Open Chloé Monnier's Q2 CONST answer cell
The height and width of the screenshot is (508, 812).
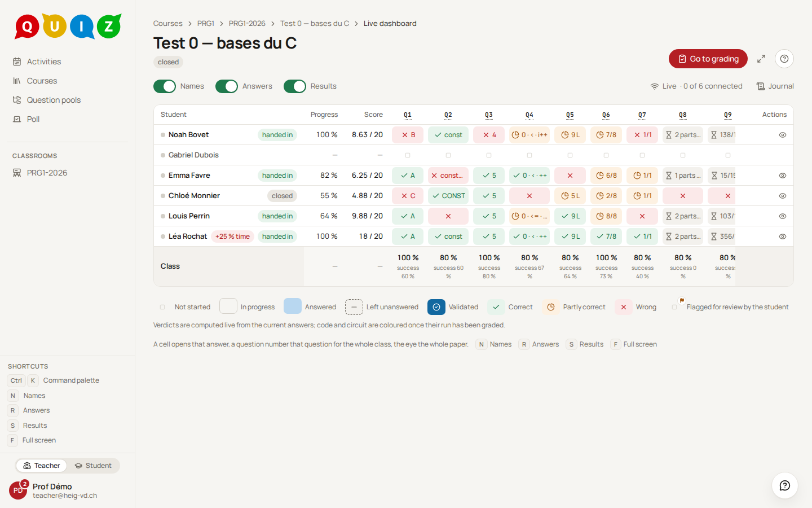[448, 196]
